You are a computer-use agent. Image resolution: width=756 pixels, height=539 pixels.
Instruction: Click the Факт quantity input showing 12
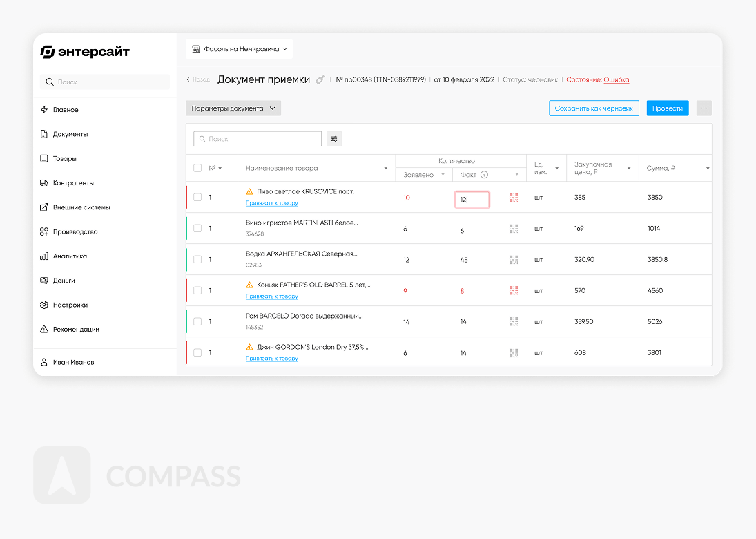(x=472, y=200)
